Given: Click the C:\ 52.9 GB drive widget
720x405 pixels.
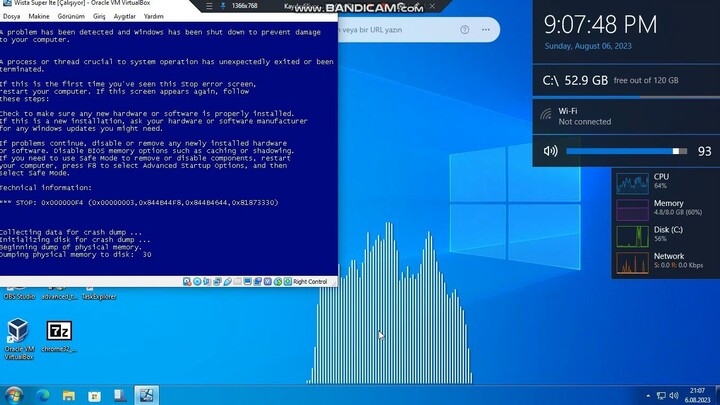Looking at the screenshot, I should (x=626, y=80).
